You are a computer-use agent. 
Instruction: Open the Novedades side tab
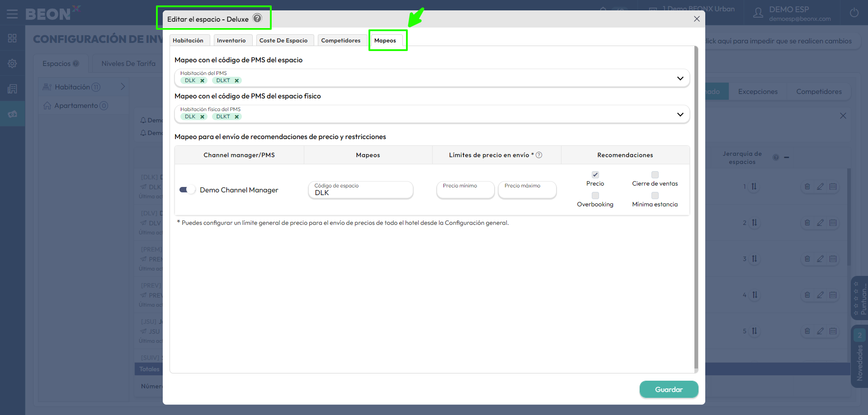coord(859,357)
